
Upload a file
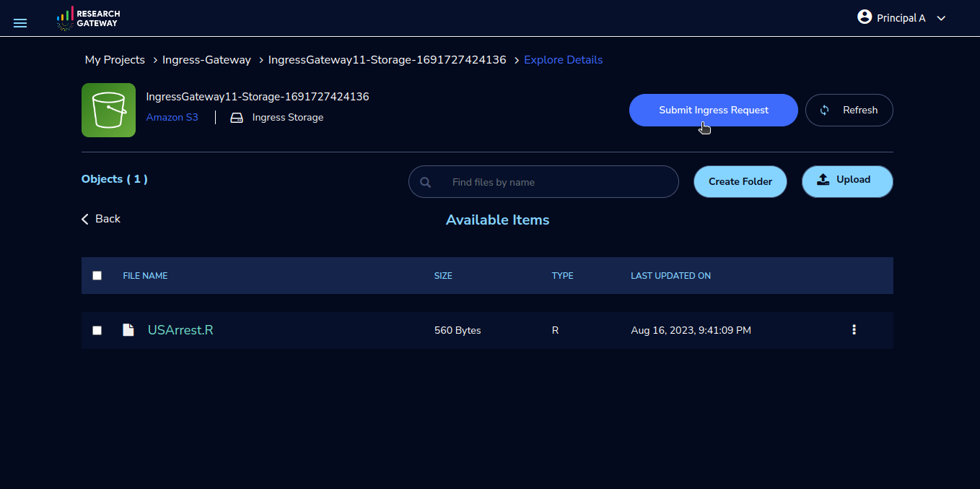click(847, 181)
